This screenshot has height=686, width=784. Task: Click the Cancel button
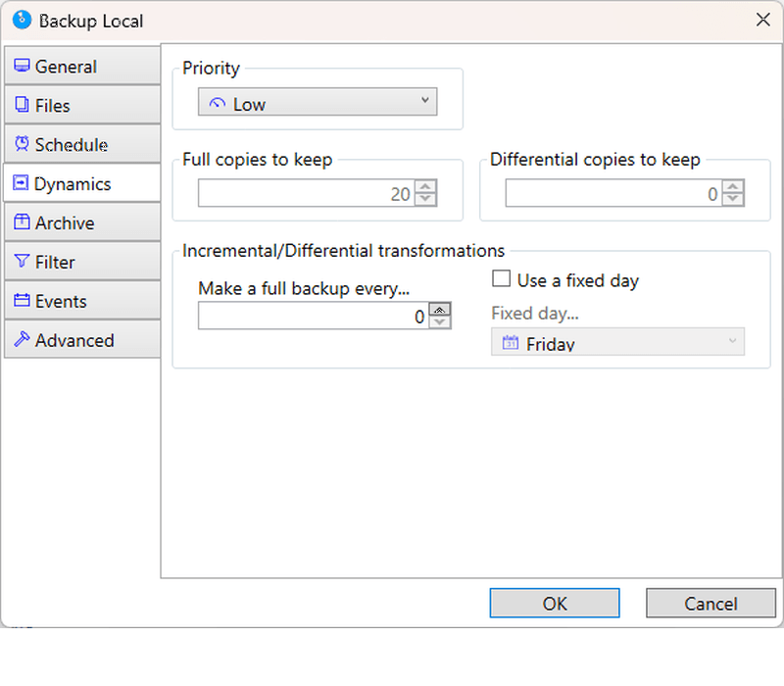(710, 603)
